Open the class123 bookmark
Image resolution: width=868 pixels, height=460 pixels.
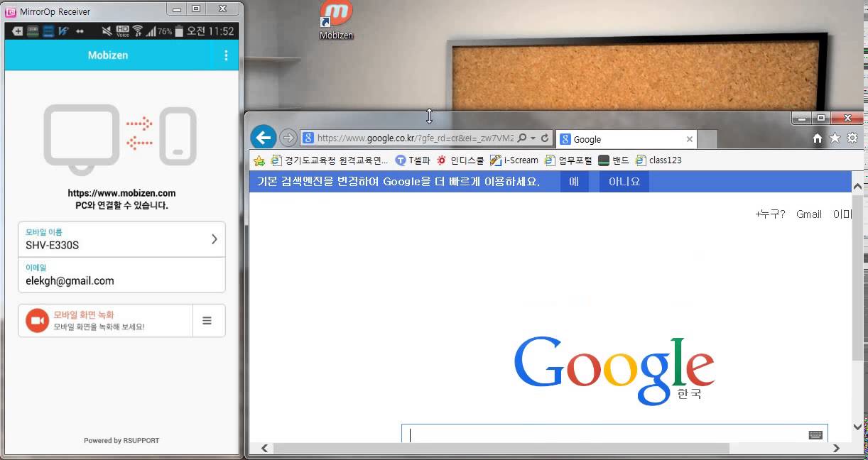(658, 160)
